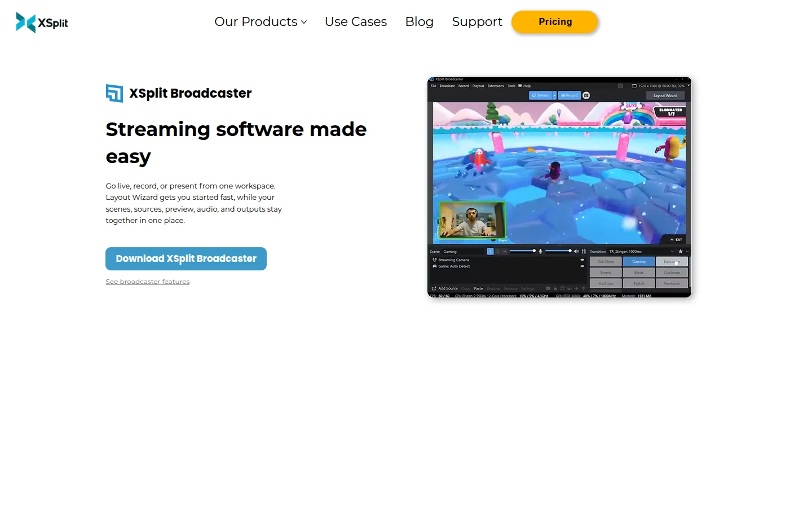Click the lock icon in the sources toolbar
Image resolution: width=812 pixels, height=508 pixels.
click(555, 288)
